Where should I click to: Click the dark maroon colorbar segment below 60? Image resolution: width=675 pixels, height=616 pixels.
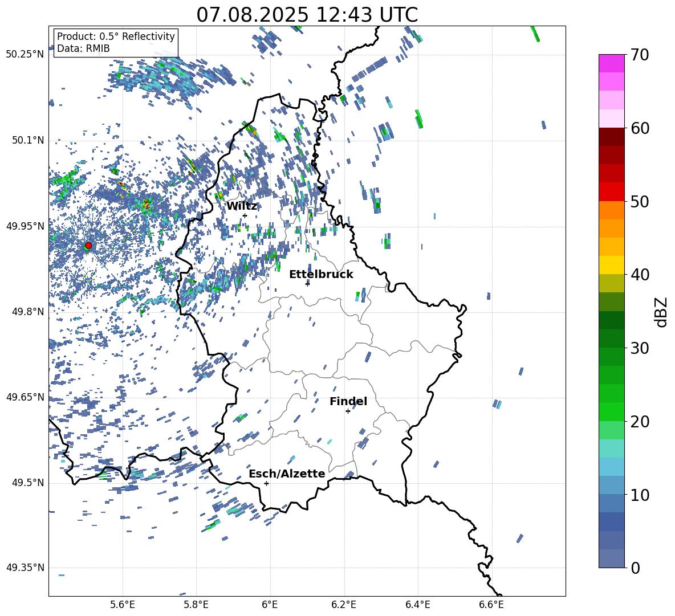[611, 137]
